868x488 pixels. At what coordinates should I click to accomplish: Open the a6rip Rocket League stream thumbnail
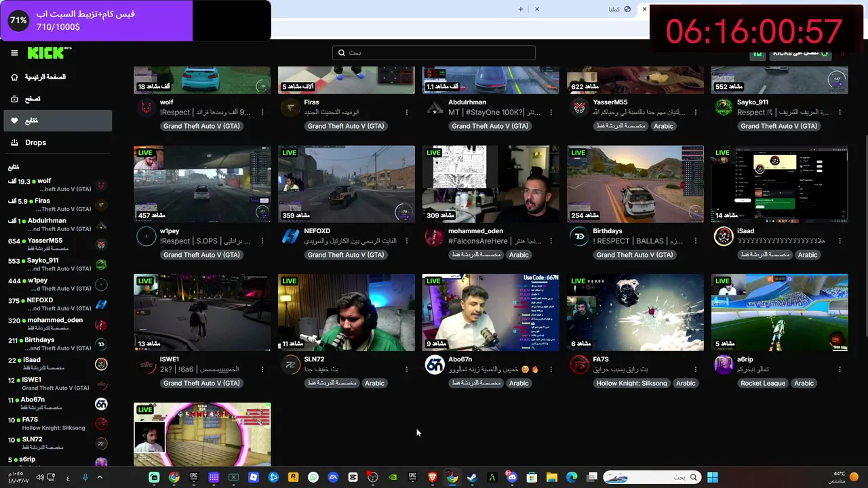[x=780, y=312]
